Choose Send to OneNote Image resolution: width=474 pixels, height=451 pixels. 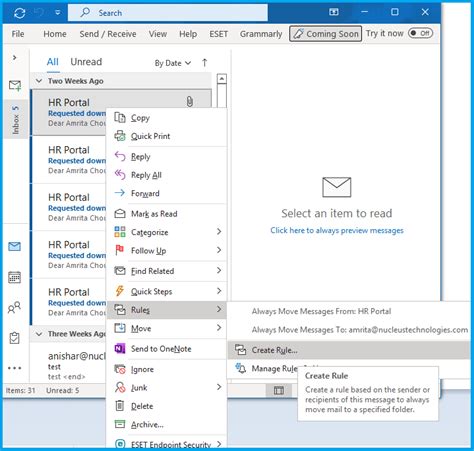coord(166,349)
